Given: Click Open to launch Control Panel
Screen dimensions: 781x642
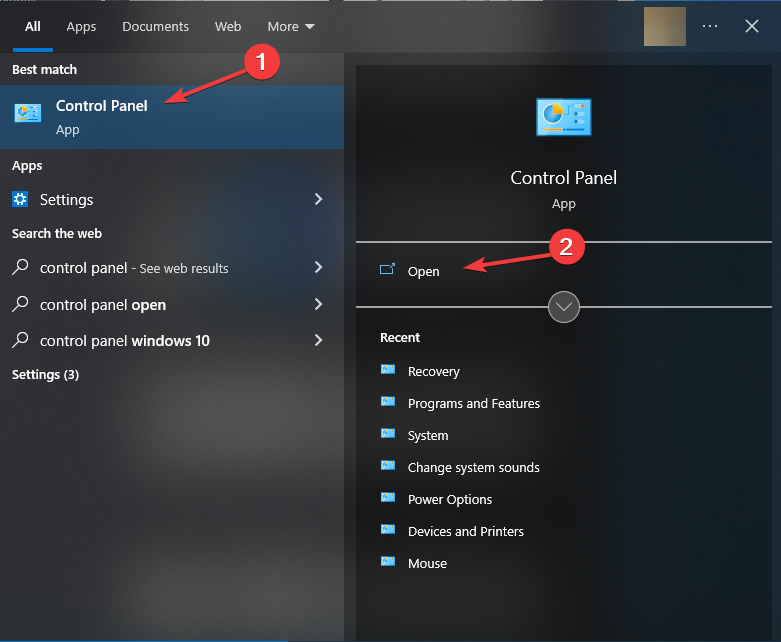Looking at the screenshot, I should point(423,271).
